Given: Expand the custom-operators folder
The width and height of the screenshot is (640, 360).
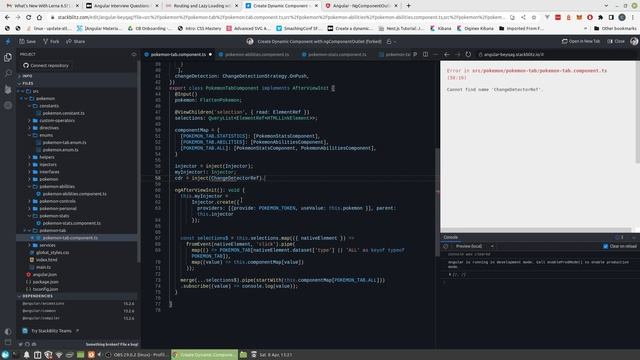Looking at the screenshot, I should (51, 120).
